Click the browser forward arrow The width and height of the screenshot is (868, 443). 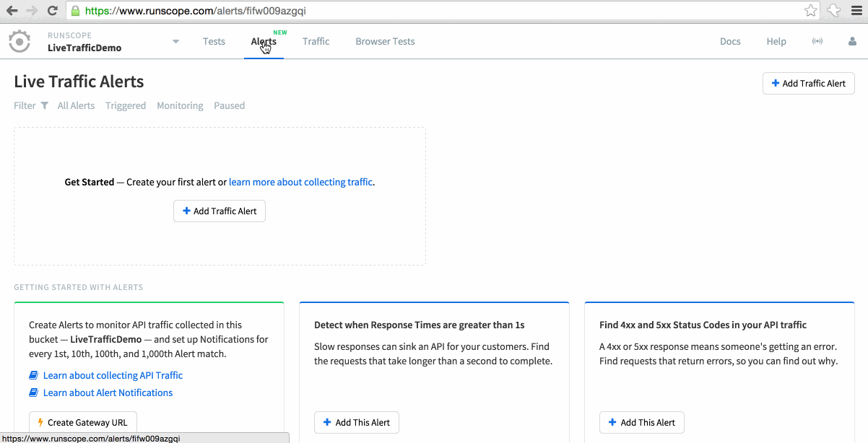point(32,11)
